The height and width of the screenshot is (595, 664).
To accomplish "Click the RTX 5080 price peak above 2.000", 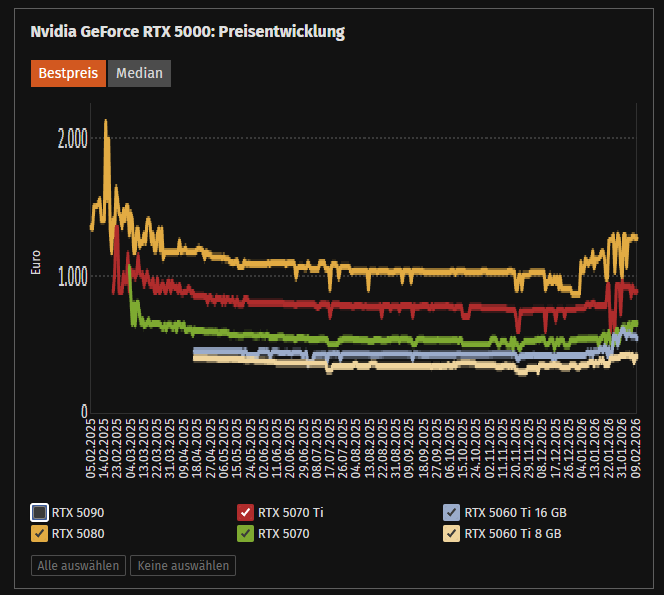I will (106, 122).
